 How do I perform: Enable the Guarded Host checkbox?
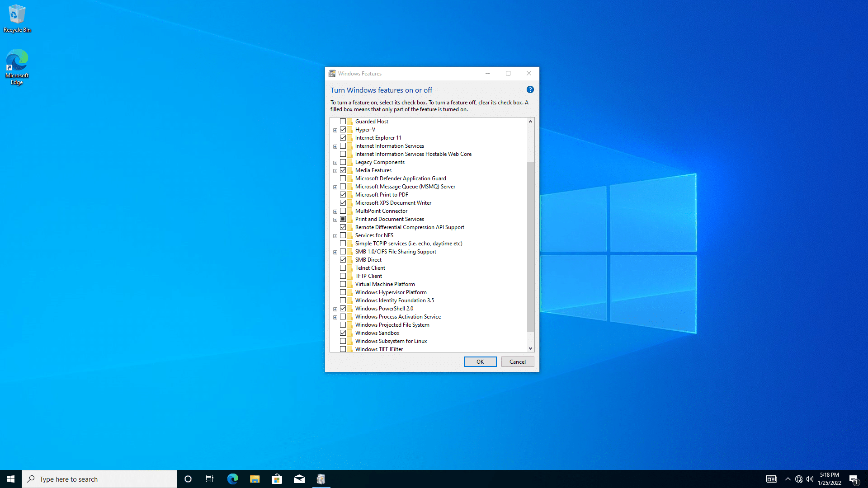(343, 122)
